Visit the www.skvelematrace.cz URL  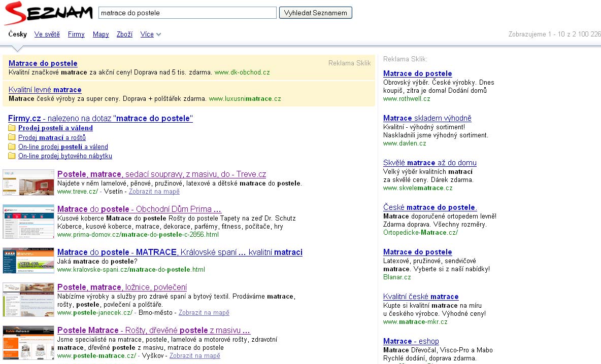pos(418,188)
